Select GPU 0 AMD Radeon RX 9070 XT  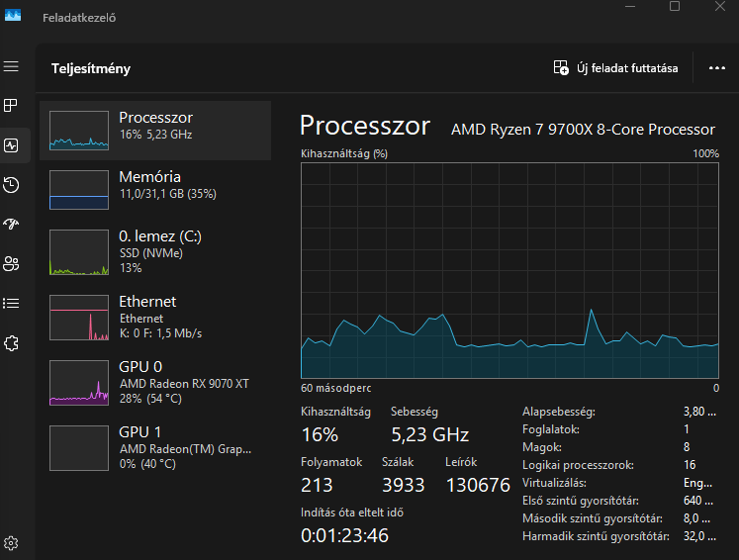tap(155, 382)
